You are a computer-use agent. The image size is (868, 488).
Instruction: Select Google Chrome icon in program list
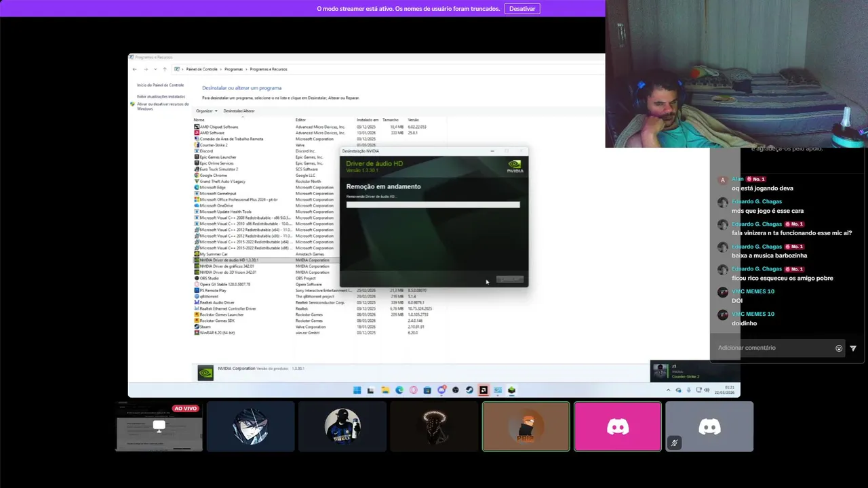(x=197, y=176)
